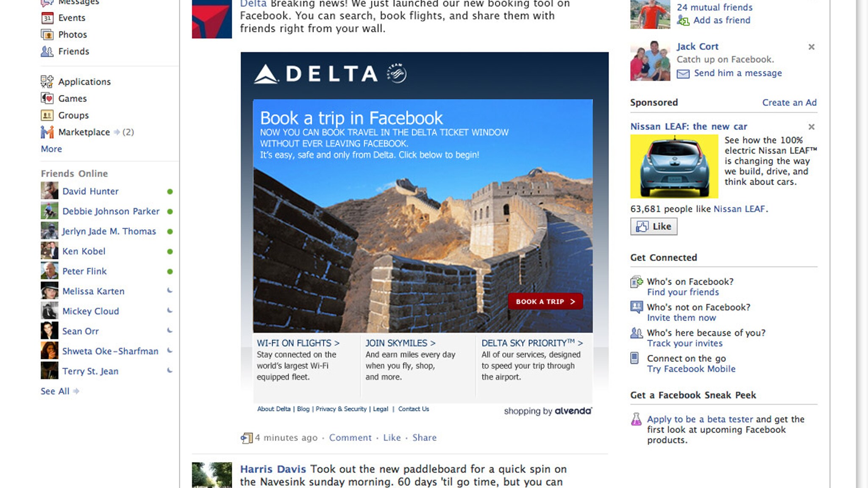The height and width of the screenshot is (488, 868).
Task: Click the Photos sidebar icon
Action: [x=47, y=35]
